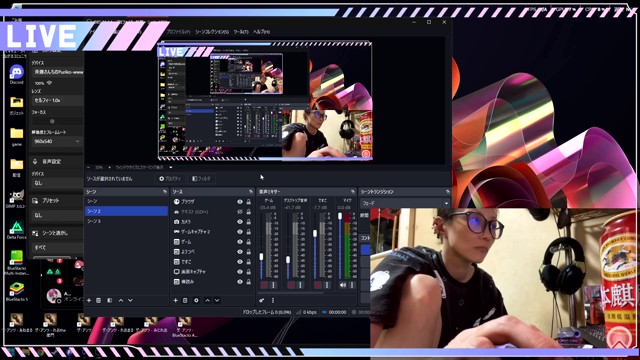Open the プリセット dropdown showing なし
This screenshot has height=360, width=640.
[57, 215]
